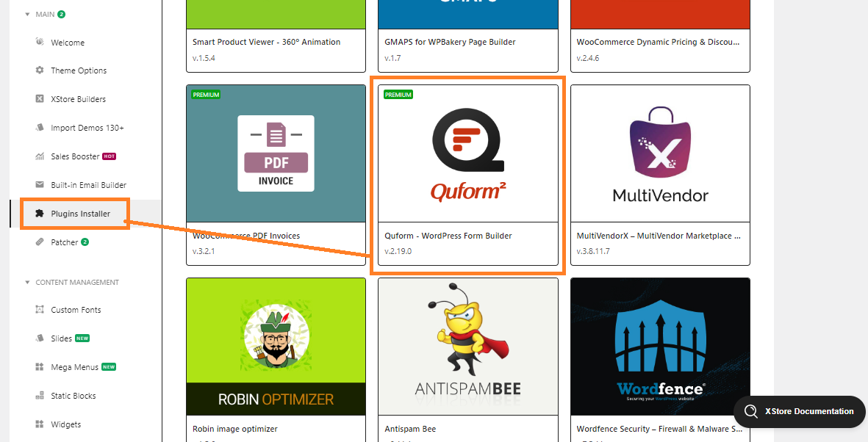Screen dimensions: 868x442
Task: Collapse the CONTENT MANAGEMENT section
Action: coord(28,282)
